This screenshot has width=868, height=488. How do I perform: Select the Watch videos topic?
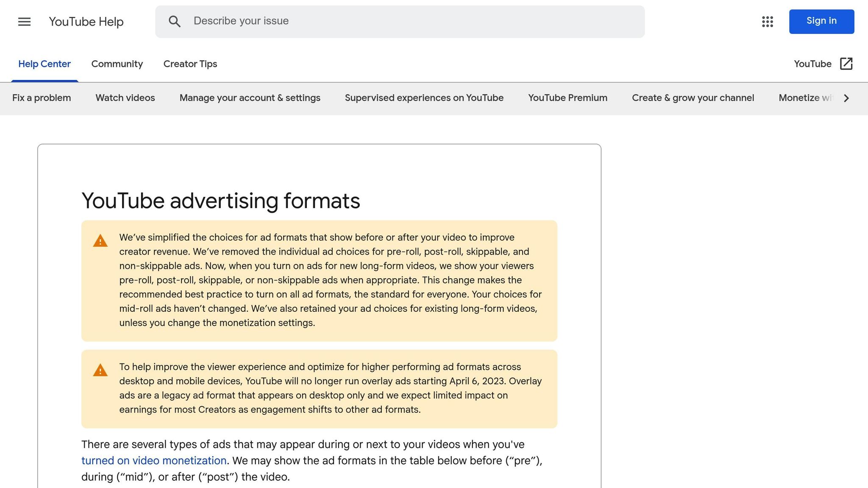coord(125,98)
